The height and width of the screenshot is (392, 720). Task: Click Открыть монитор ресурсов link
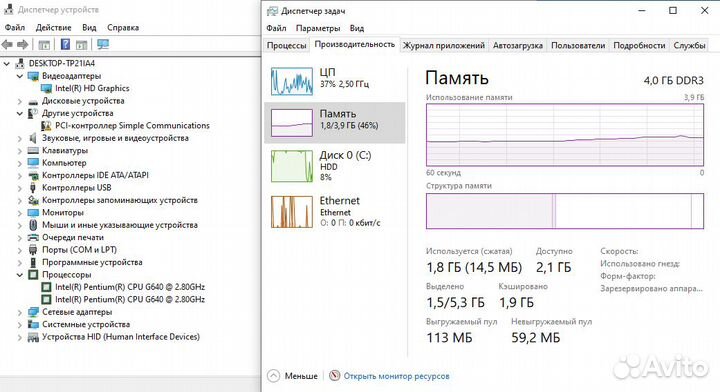[x=396, y=376]
